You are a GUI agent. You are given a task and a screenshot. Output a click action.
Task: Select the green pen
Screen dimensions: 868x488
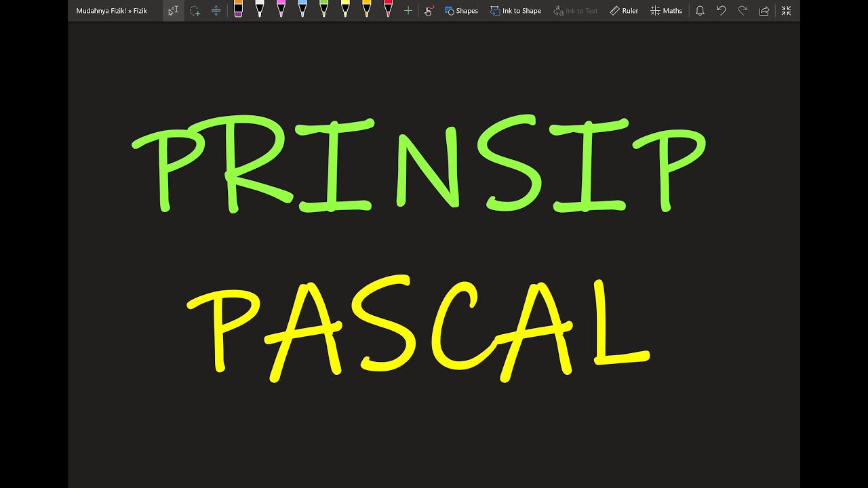click(x=323, y=9)
